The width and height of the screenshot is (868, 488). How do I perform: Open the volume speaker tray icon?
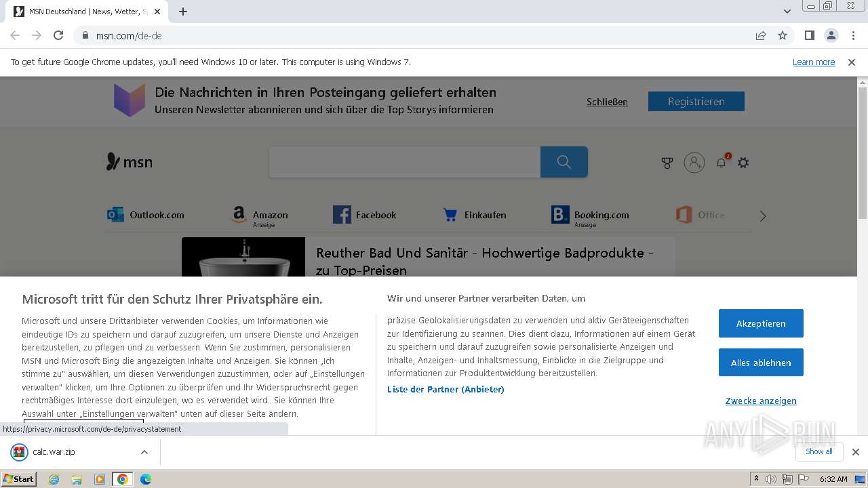click(771, 479)
